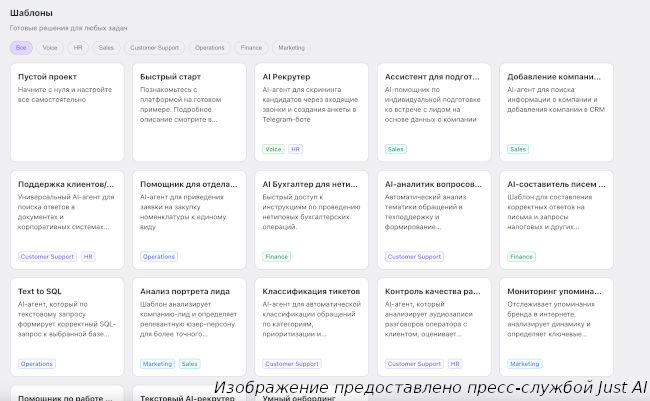The width and height of the screenshot is (650, 401).
Task: Select "Анализ портрета лида" template card
Action: click(x=189, y=322)
